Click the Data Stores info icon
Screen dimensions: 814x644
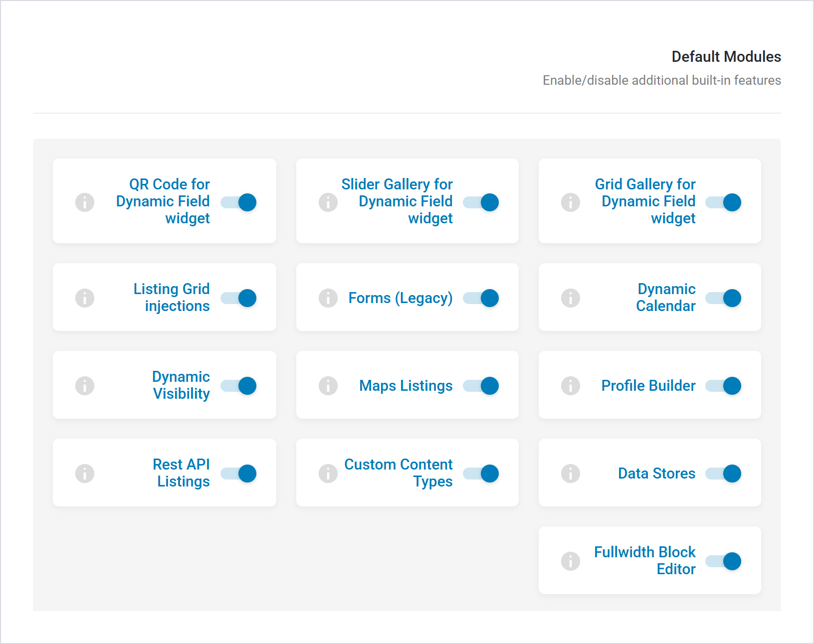(x=571, y=474)
